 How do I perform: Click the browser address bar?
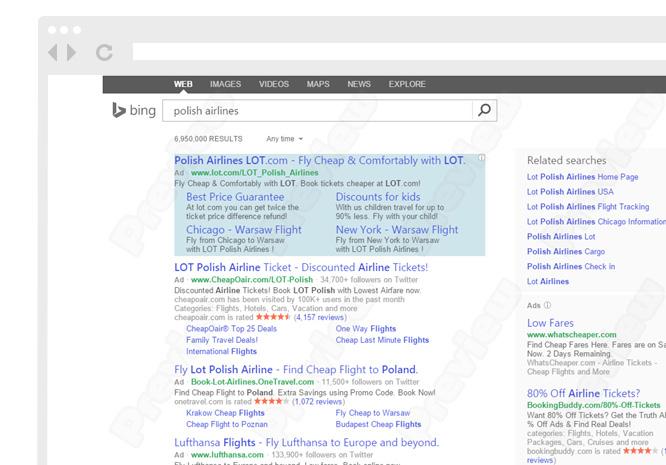pos(399,52)
